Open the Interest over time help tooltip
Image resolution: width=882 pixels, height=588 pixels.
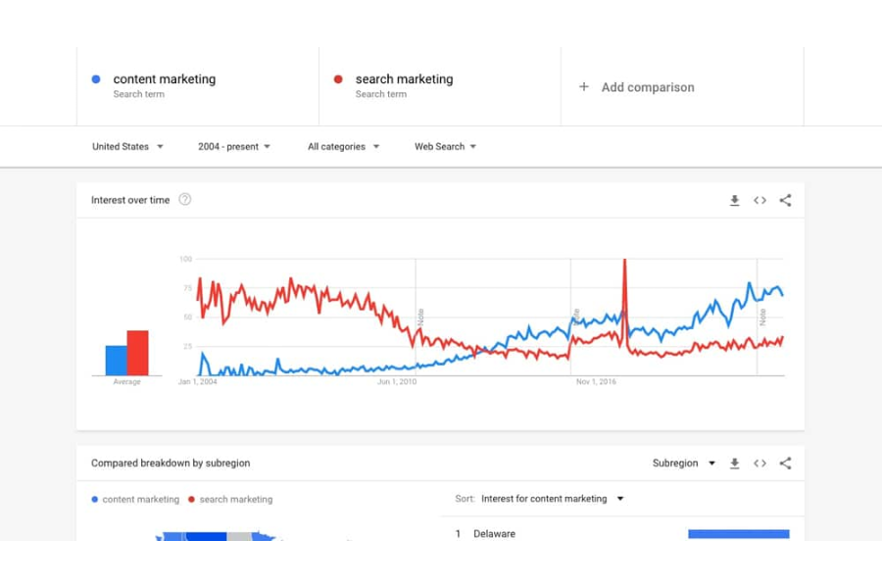click(x=185, y=199)
